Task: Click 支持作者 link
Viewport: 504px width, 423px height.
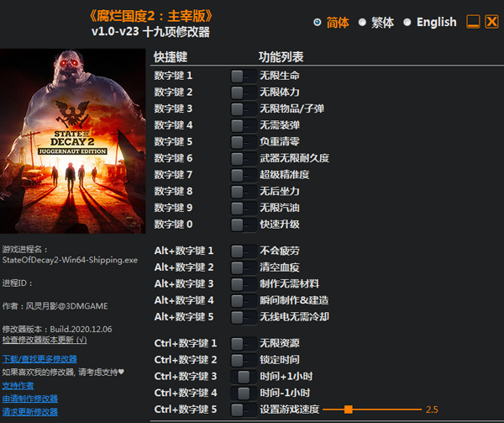Action: [18, 386]
